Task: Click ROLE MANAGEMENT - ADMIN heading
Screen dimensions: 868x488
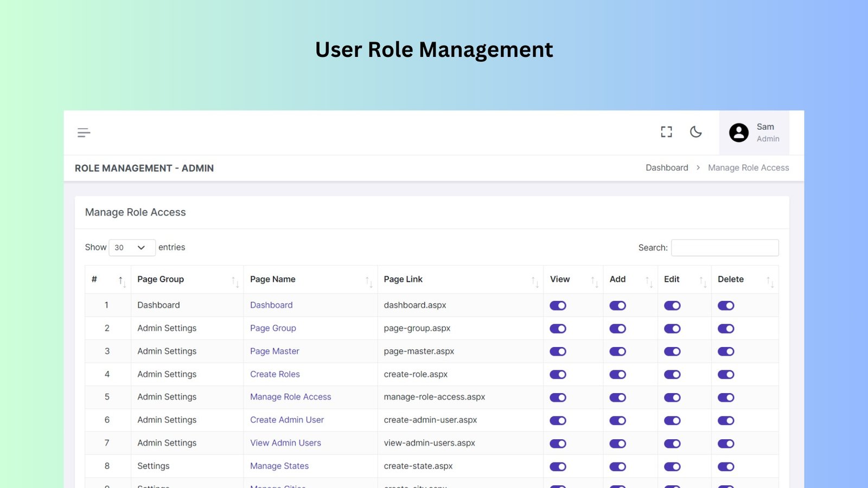Action: click(144, 168)
